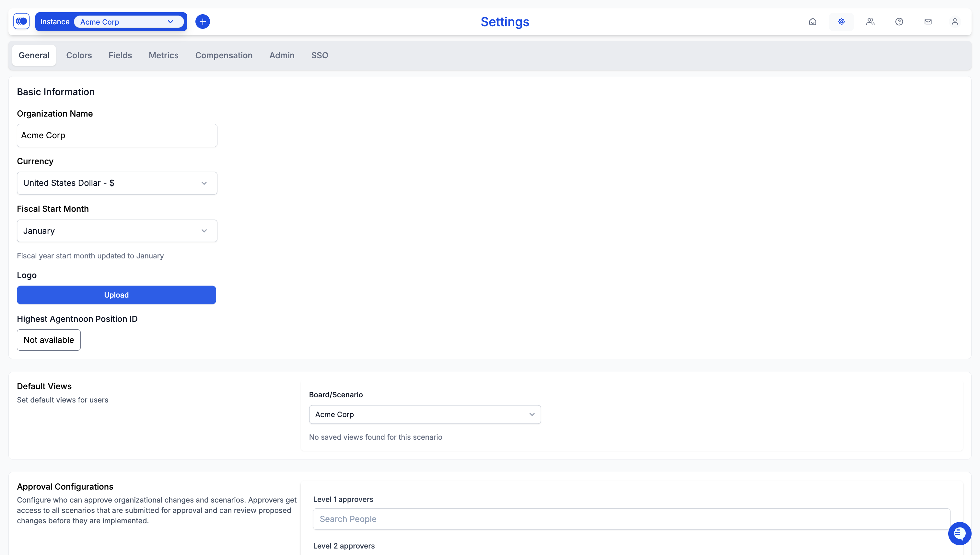Click the help question mark icon

click(899, 22)
